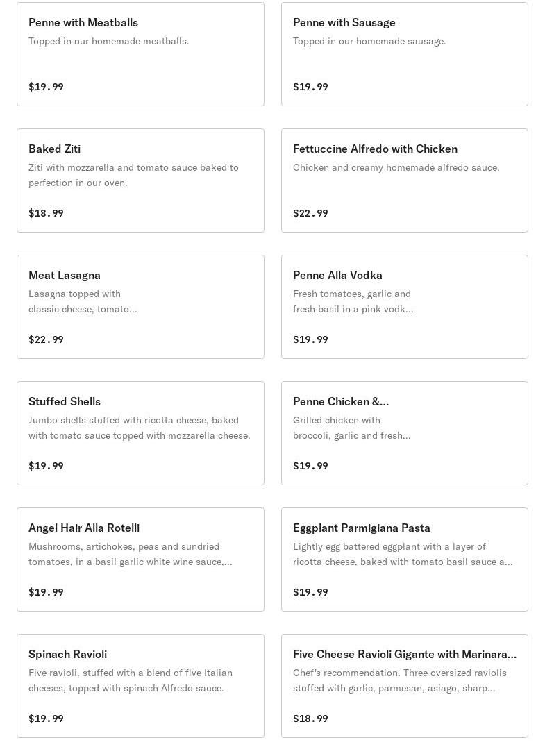Choose the Meat Lasagna menu card
This screenshot has height=756, width=545.
(x=140, y=307)
